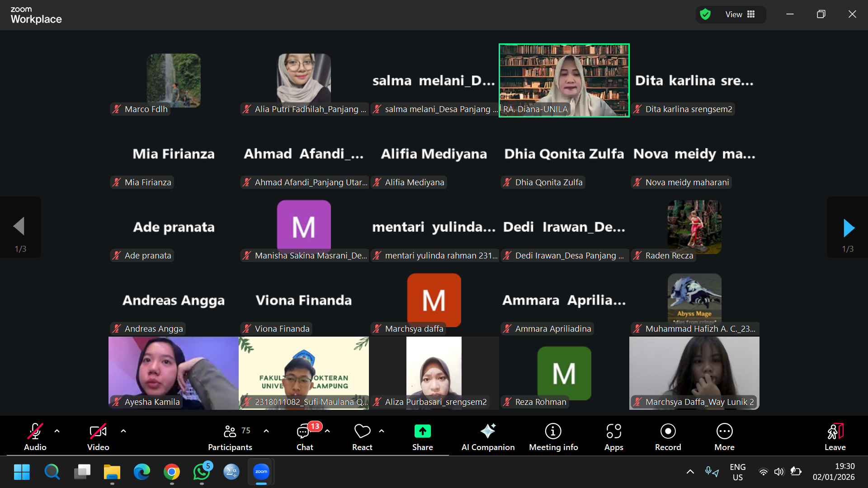Viewport: 868px width, 488px height.
Task: Click the green Share screen icon
Action: pyautogui.click(x=423, y=432)
